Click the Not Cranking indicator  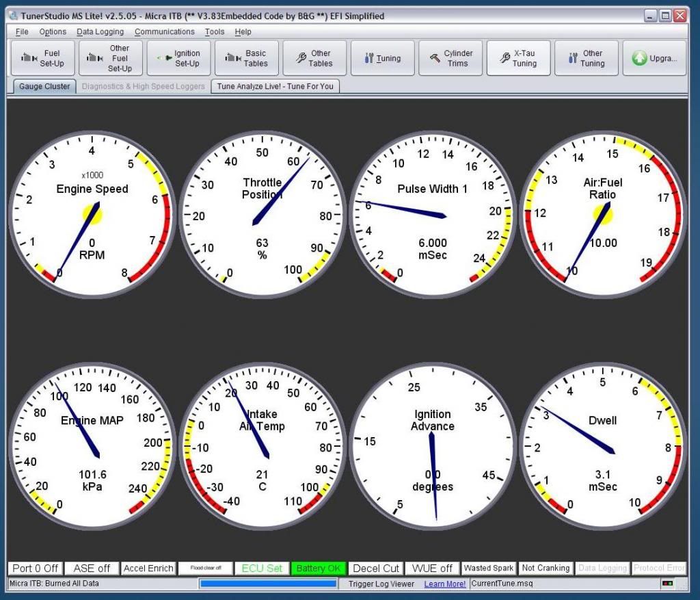pyautogui.click(x=546, y=569)
